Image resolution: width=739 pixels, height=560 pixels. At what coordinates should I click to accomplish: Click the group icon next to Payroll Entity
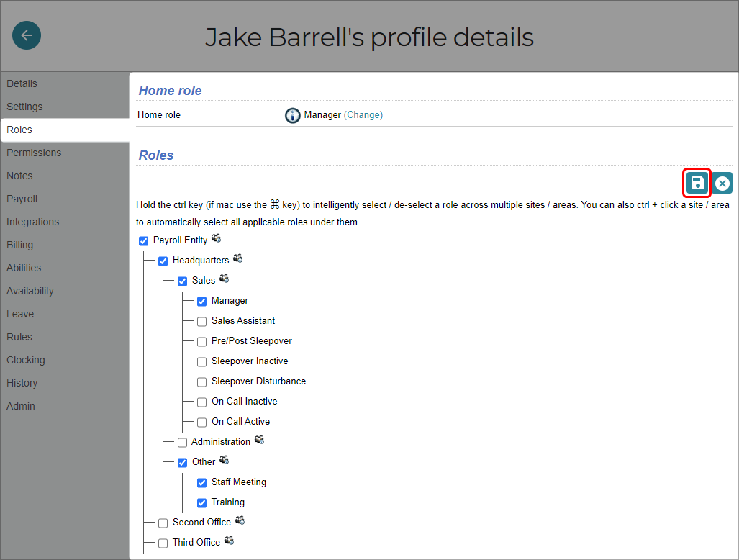click(x=217, y=238)
